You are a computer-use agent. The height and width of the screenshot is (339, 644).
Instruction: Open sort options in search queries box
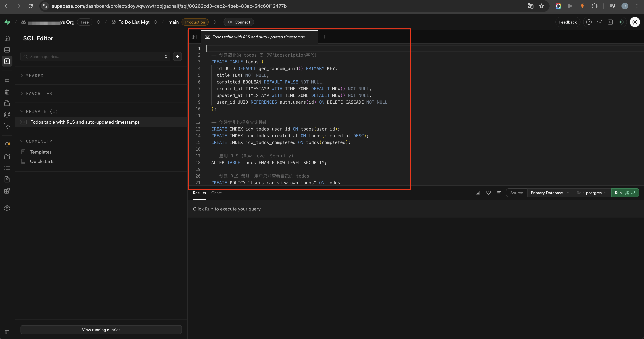166,56
